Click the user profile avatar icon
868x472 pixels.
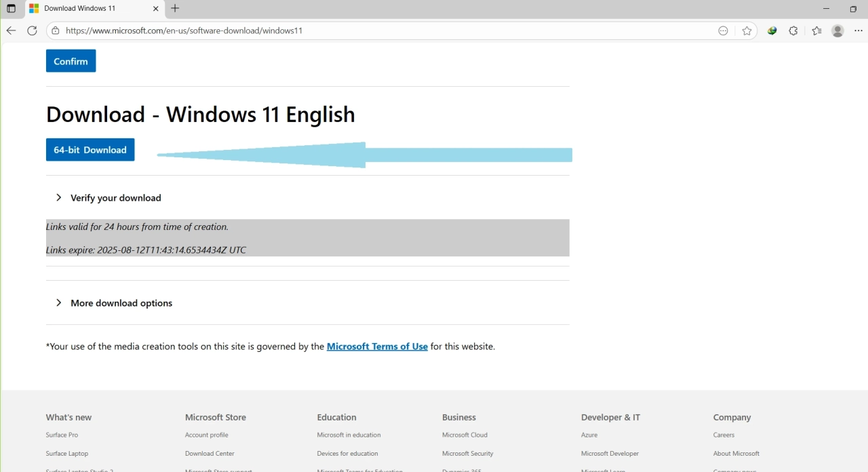pyautogui.click(x=837, y=31)
